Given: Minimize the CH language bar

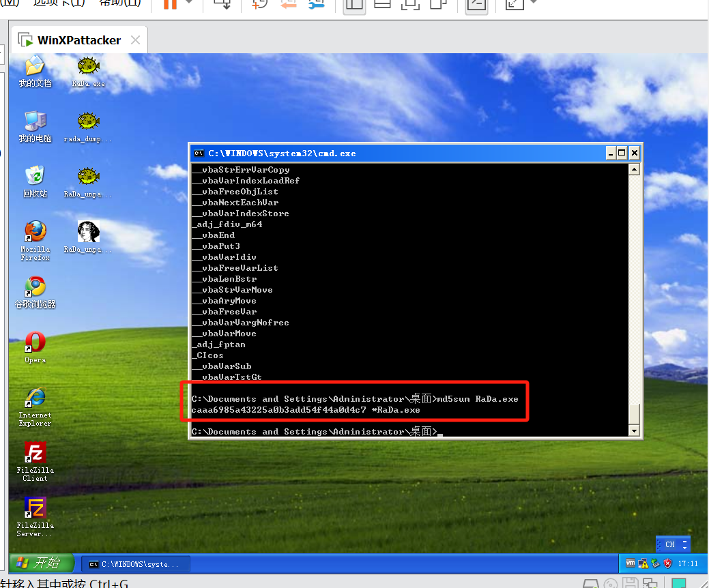Looking at the screenshot, I should (684, 541).
